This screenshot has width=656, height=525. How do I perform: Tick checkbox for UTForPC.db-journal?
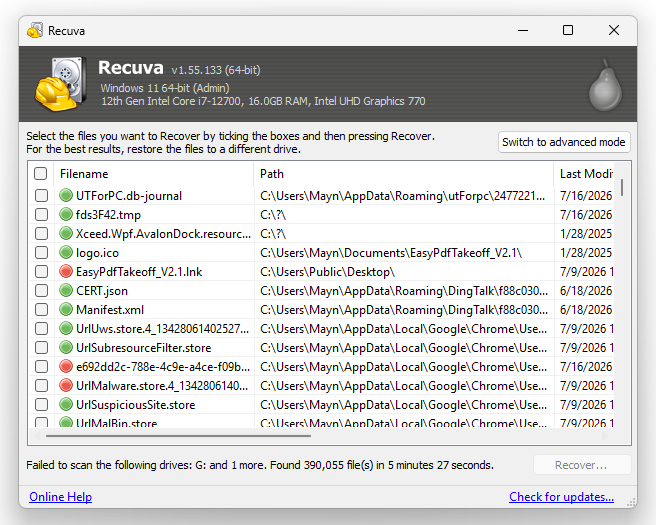click(x=41, y=195)
